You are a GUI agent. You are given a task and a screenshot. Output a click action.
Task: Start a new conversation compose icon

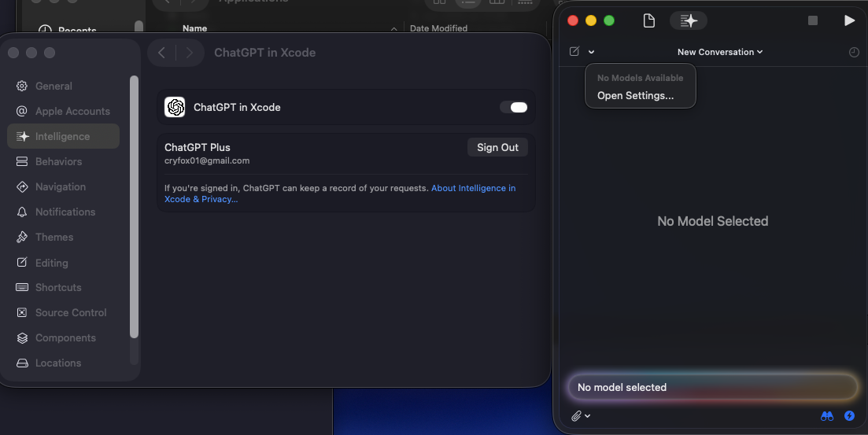tap(574, 51)
